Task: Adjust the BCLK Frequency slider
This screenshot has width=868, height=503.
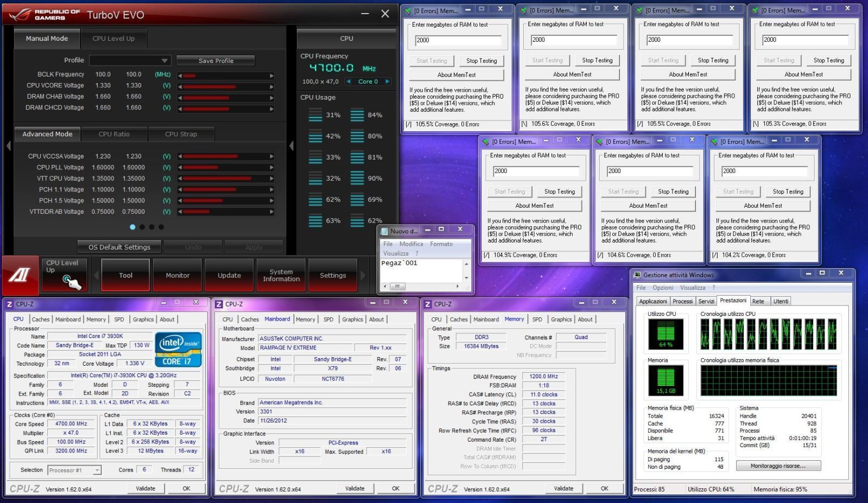Action: coord(226,75)
